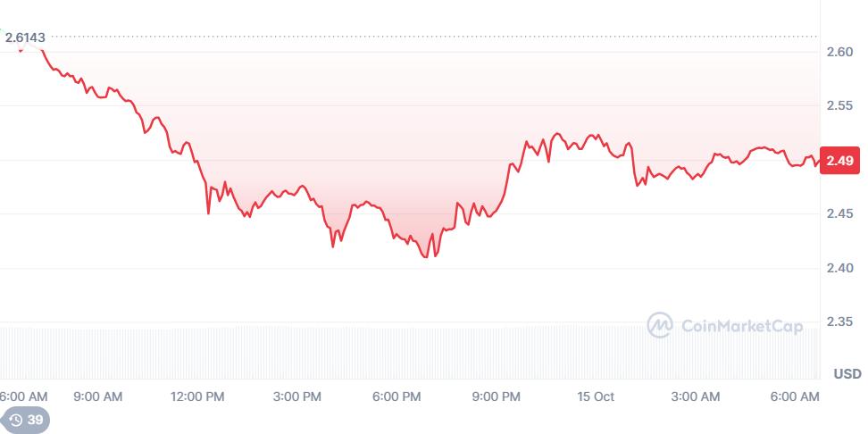Screen dimensions: 868x434
Task: Select the 2.55 price axis label
Action: [x=840, y=105]
